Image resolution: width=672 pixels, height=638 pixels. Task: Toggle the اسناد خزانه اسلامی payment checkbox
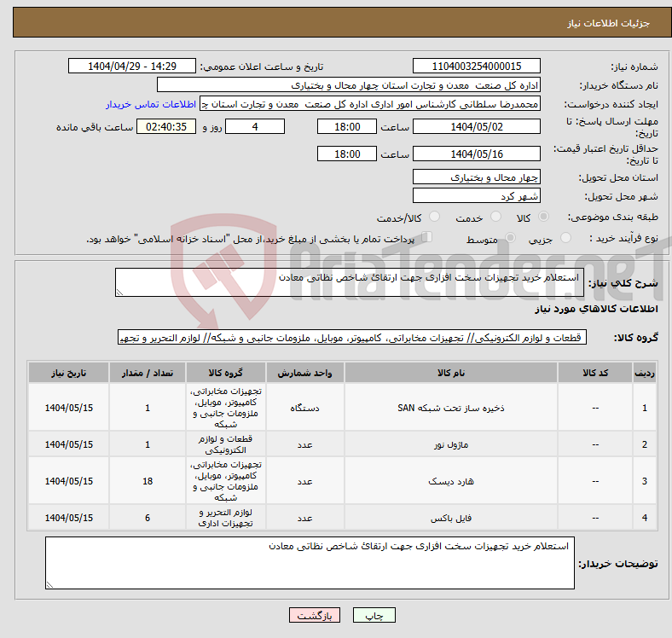427,238
